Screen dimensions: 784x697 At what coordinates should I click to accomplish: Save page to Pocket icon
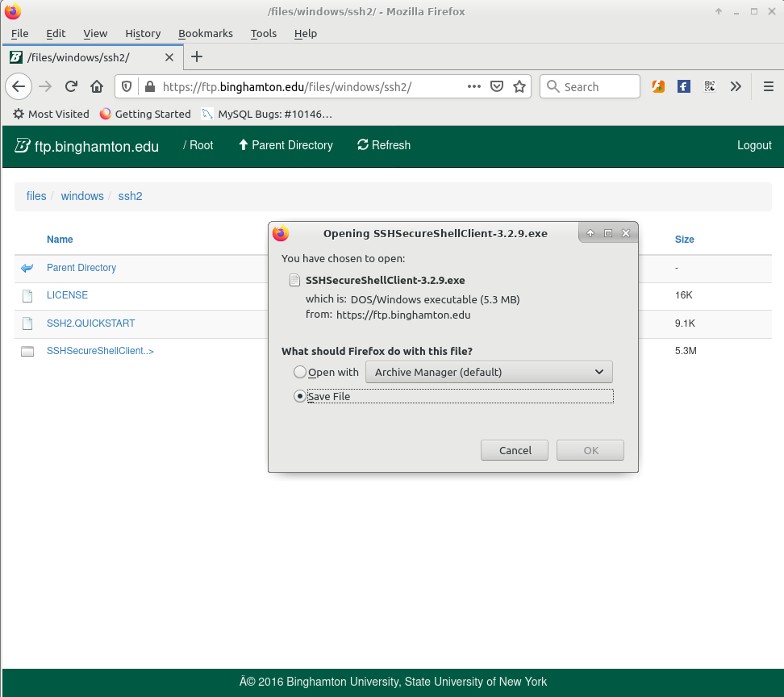[x=497, y=86]
